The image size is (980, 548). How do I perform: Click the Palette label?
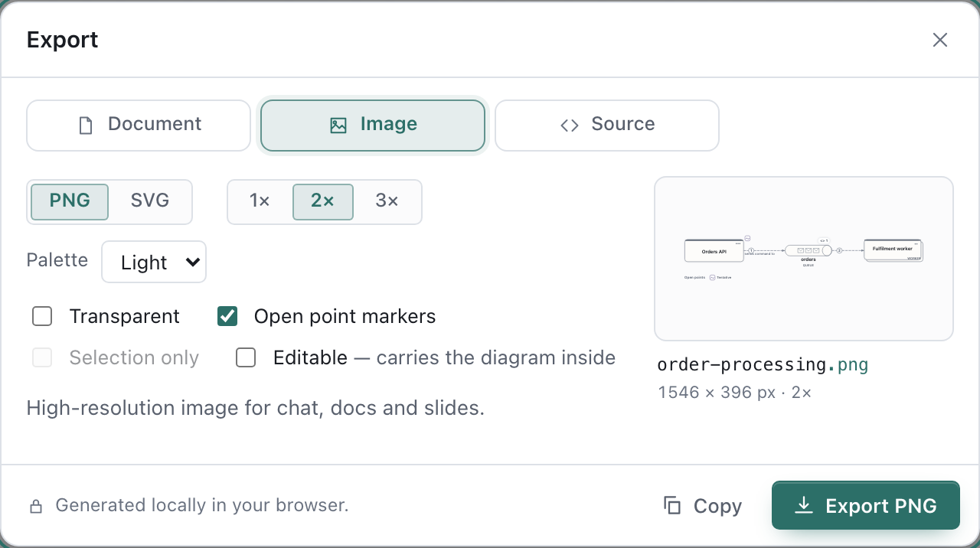pos(57,260)
